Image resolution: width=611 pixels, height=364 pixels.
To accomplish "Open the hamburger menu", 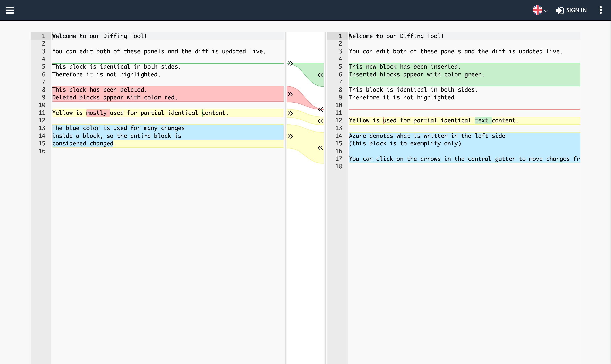I will tap(10, 10).
